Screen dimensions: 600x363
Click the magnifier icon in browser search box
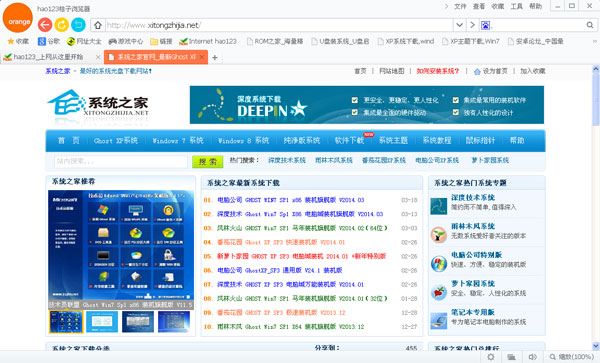point(590,25)
